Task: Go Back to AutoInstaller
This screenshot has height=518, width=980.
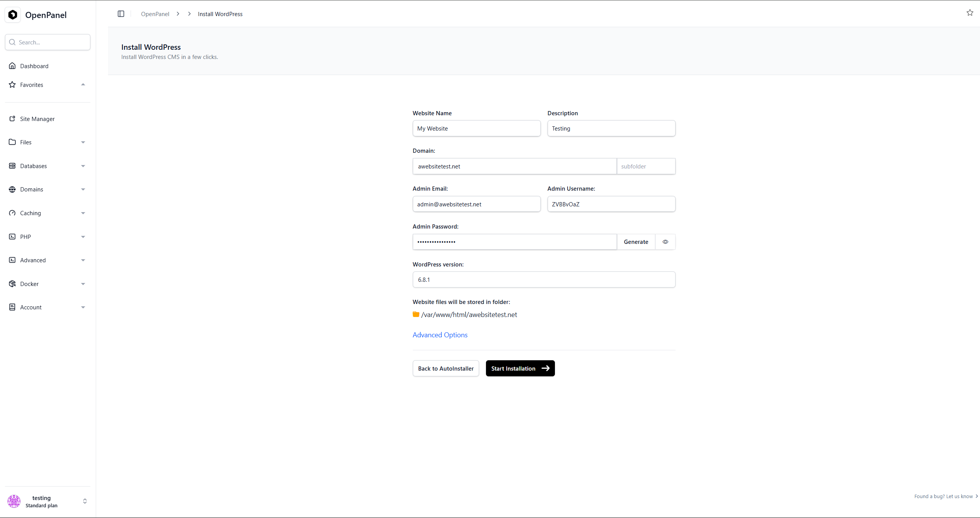Action: pyautogui.click(x=446, y=368)
